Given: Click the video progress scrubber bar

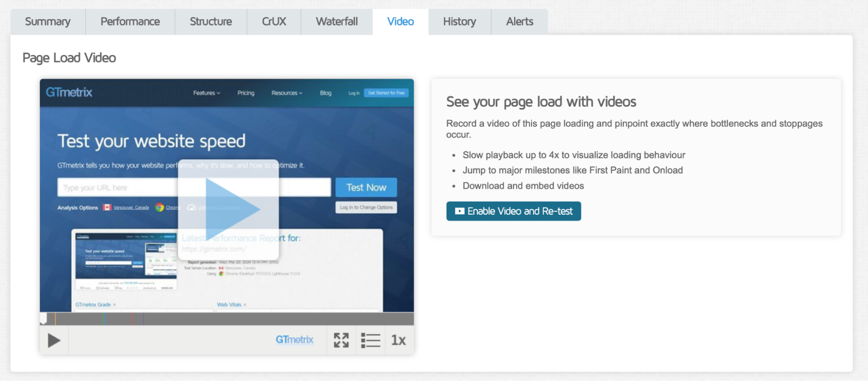Looking at the screenshot, I should tap(227, 319).
